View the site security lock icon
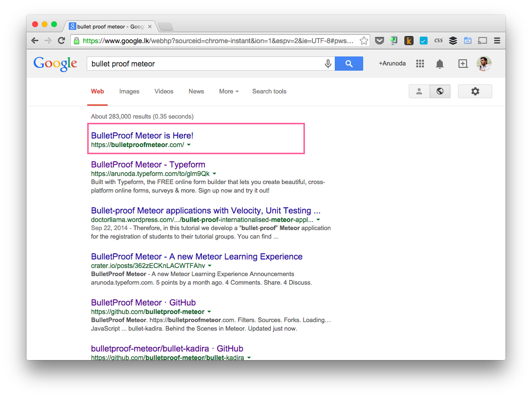The image size is (532, 398). 76,41
